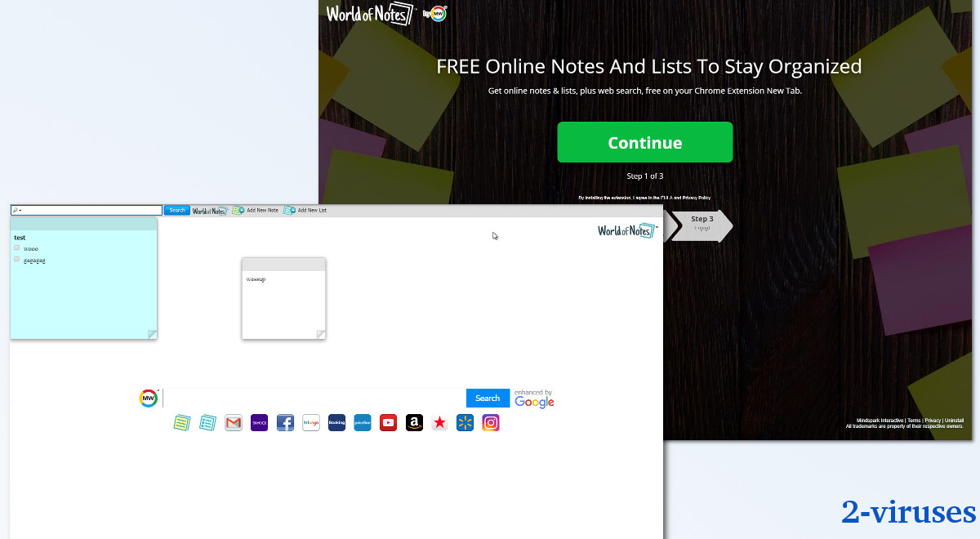The width and height of the screenshot is (980, 539).
Task: Open the Trivago shortcut icon
Action: [310, 422]
